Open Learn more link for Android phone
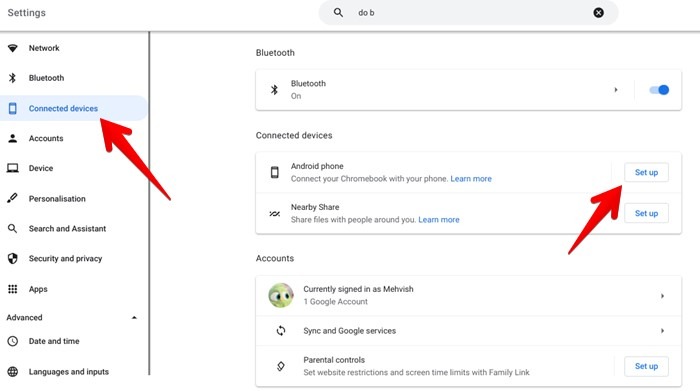This screenshot has height=391, width=700. click(471, 179)
